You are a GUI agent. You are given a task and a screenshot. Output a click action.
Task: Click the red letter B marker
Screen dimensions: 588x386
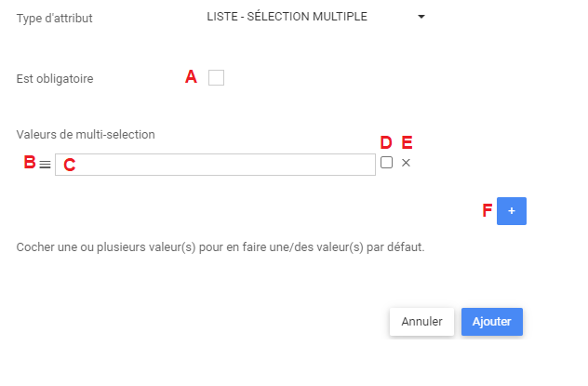29,163
